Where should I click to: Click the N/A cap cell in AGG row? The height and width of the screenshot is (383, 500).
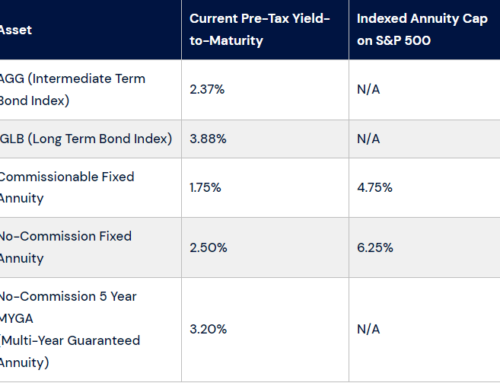pyautogui.click(x=368, y=89)
